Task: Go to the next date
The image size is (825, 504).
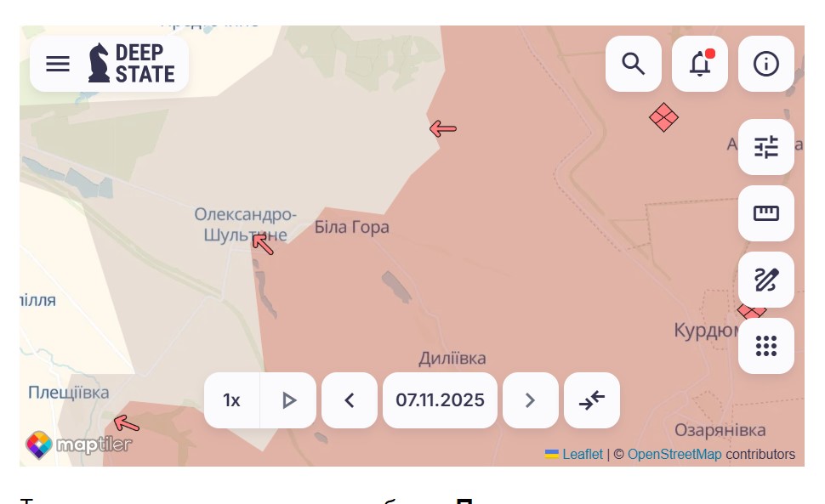Action: [531, 400]
